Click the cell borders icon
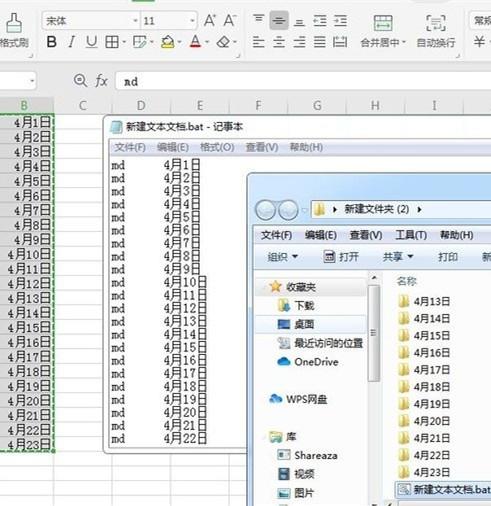Screen dimensions: 491x506 [112, 42]
